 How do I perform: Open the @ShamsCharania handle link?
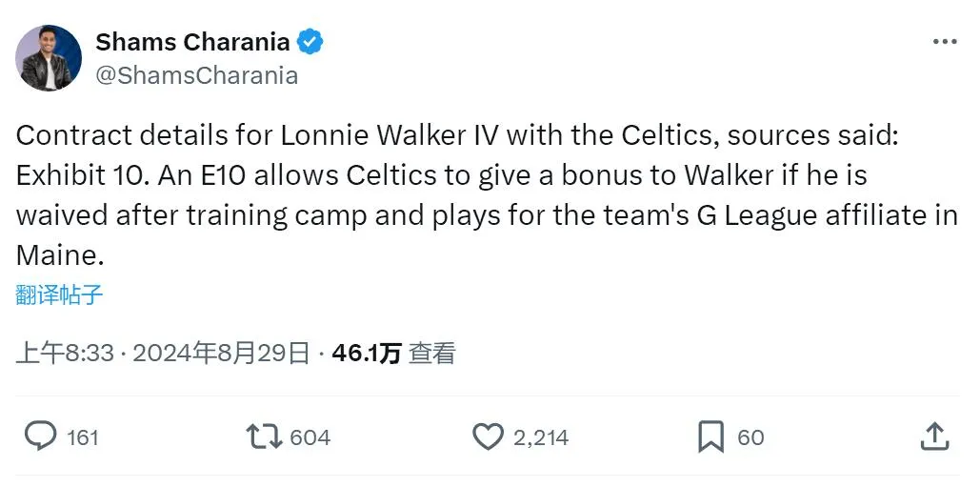point(197,74)
